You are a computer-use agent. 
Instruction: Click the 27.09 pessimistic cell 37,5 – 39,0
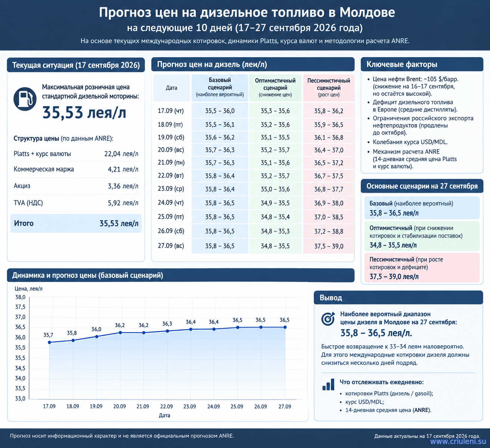click(329, 246)
